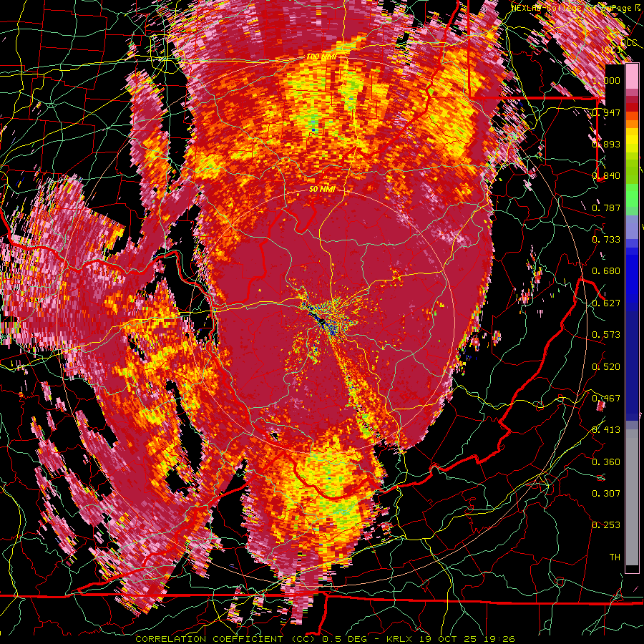This screenshot has height=644, width=644.
Task: Click the "0.573" legend value
Action: click(606, 335)
